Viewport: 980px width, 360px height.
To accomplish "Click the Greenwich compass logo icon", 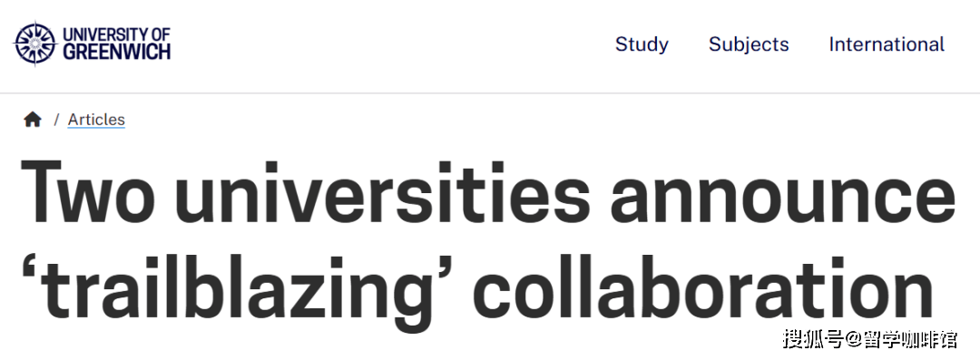I will (35, 44).
